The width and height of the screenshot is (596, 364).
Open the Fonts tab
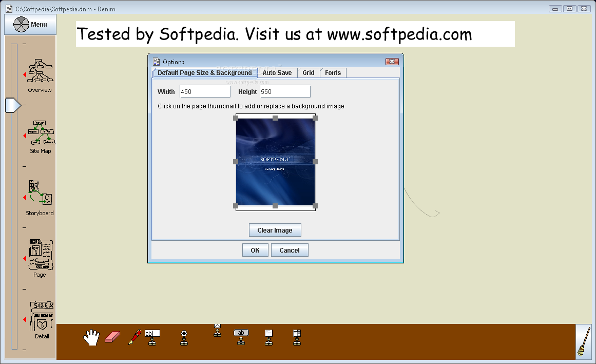coord(333,72)
